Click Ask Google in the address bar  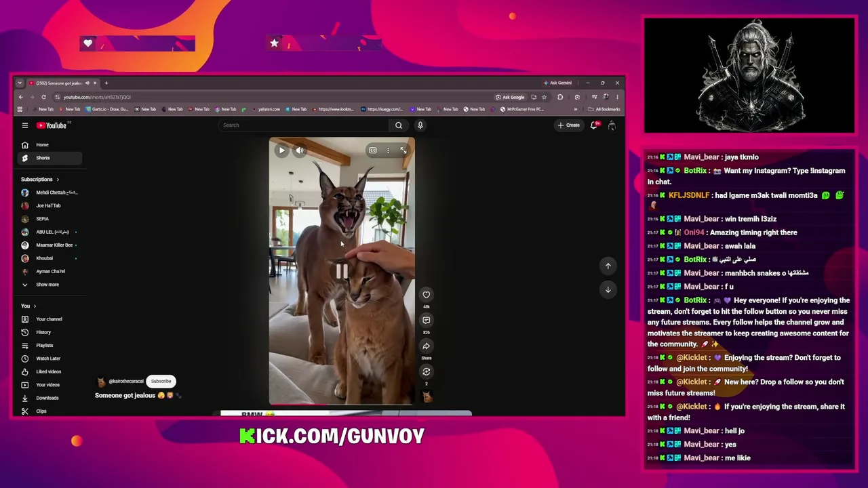tap(511, 97)
